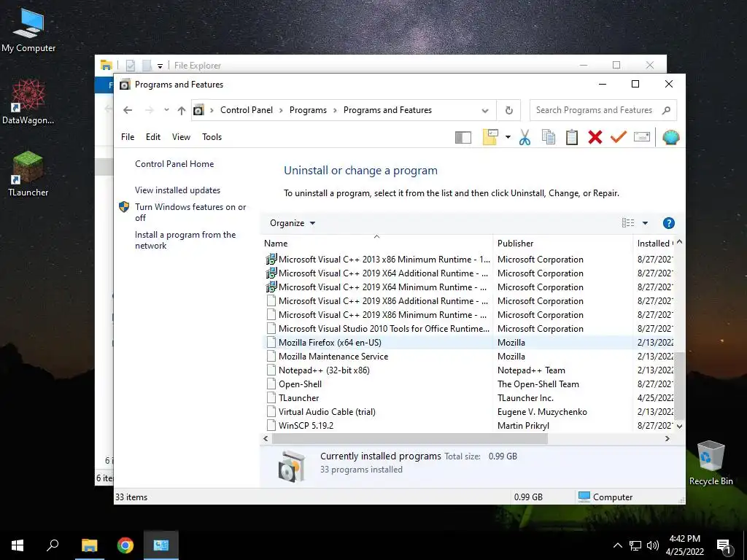Screen dimensions: 747x560
Task: Click Turn Windows features on or off
Action: point(190,212)
